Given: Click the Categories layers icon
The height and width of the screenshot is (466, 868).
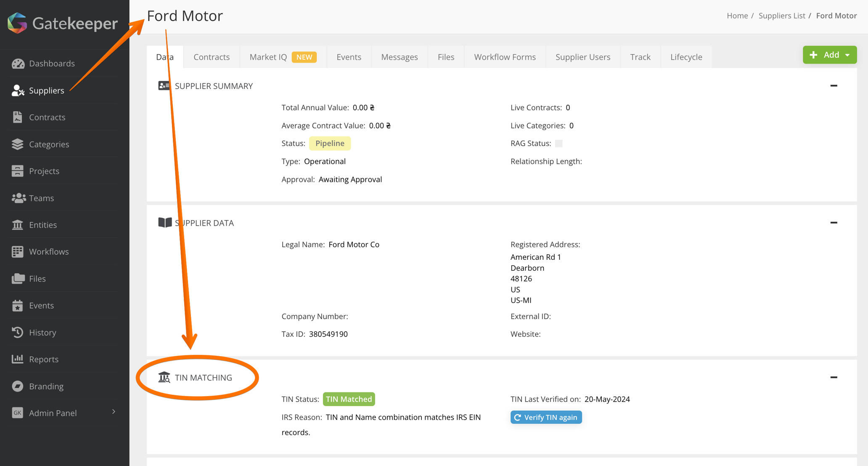Looking at the screenshot, I should [18, 144].
